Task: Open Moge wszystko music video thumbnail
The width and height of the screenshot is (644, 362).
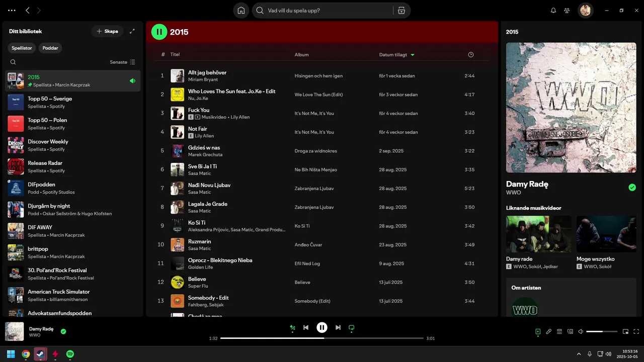Action: coord(606,234)
